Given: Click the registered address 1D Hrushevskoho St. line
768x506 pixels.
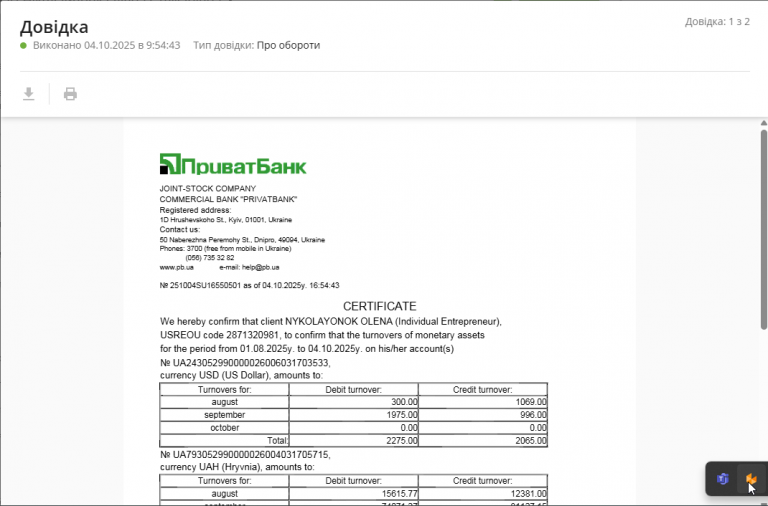Looking at the screenshot, I should click(x=226, y=220).
